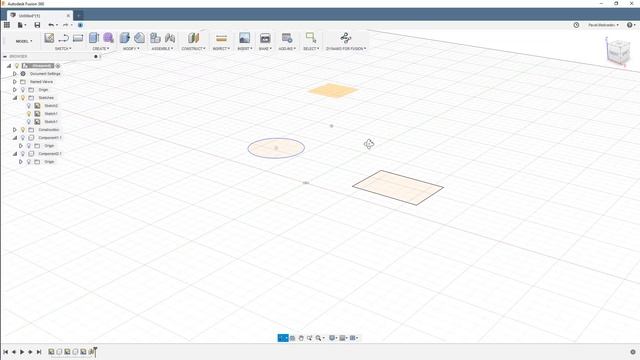Open the Grid and Snaps dropdown
This screenshot has width=640, height=360.
point(343,338)
